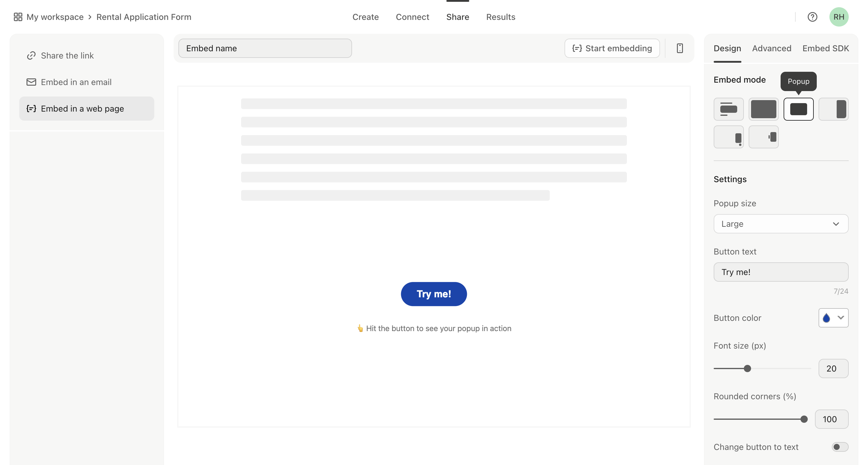Viewport: 868px width, 465px height.
Task: Click the Start embedding button
Action: pos(612,48)
